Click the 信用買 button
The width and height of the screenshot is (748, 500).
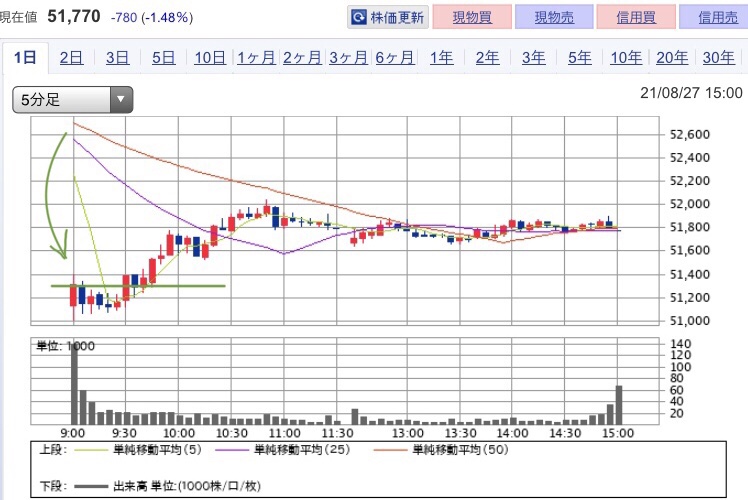(636, 17)
